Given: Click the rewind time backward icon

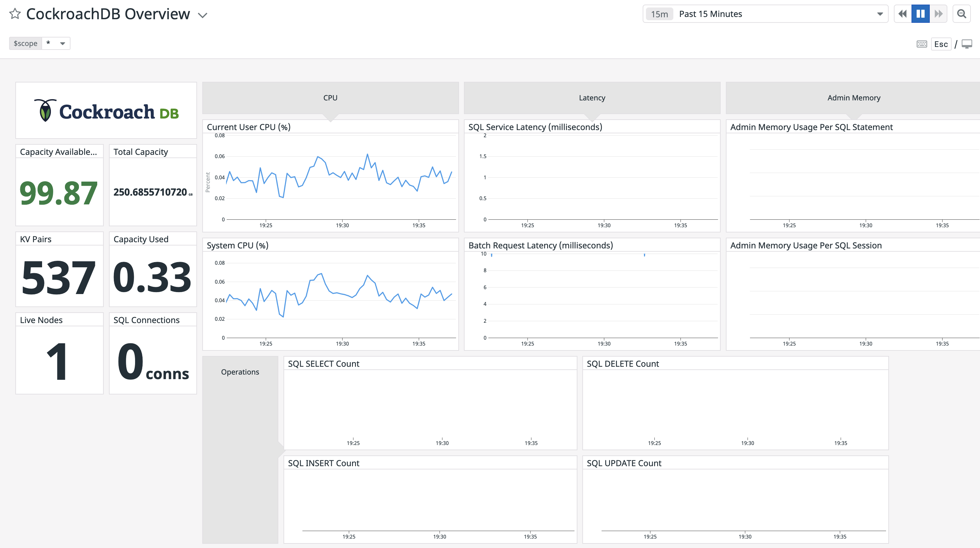Looking at the screenshot, I should [902, 14].
